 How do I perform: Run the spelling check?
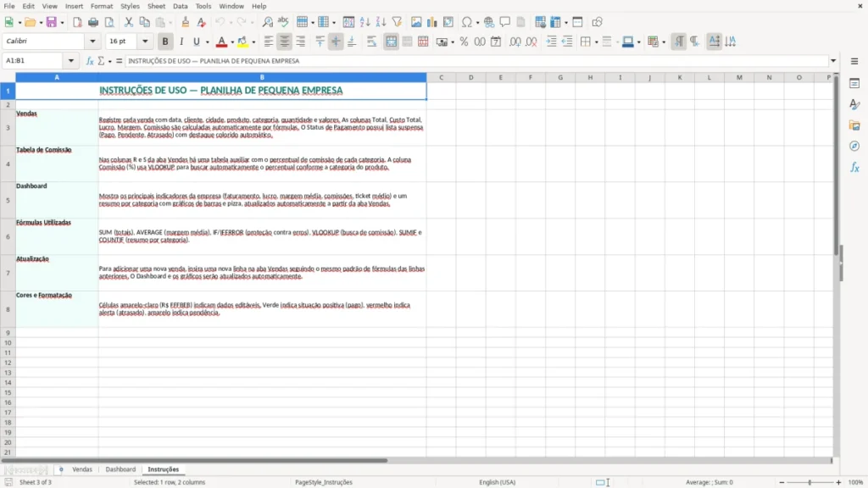tap(283, 22)
